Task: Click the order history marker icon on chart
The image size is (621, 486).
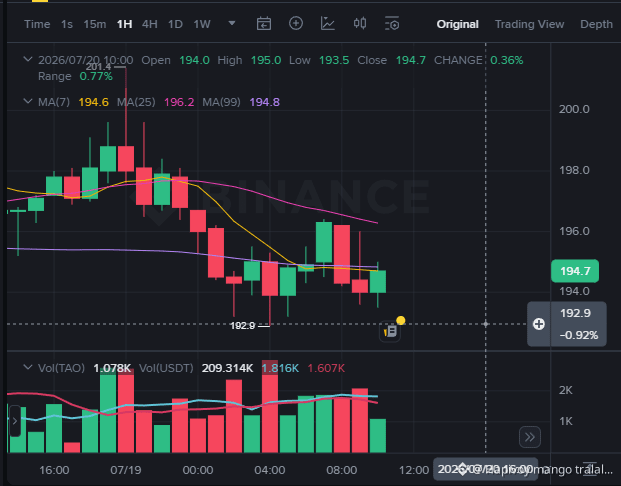Action: click(x=390, y=331)
